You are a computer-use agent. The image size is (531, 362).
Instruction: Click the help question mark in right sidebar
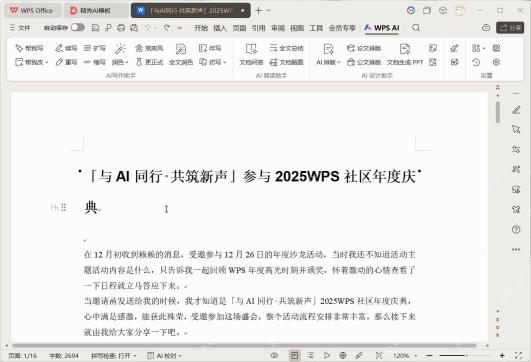516,230
